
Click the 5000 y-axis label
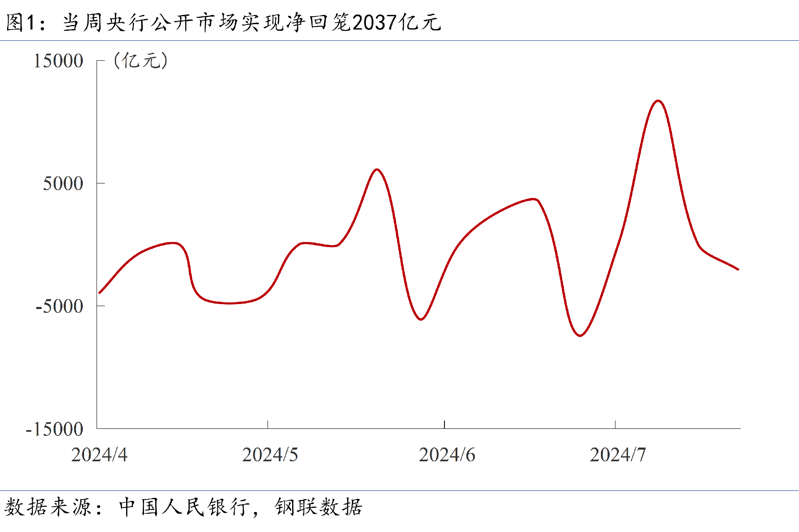point(63,183)
